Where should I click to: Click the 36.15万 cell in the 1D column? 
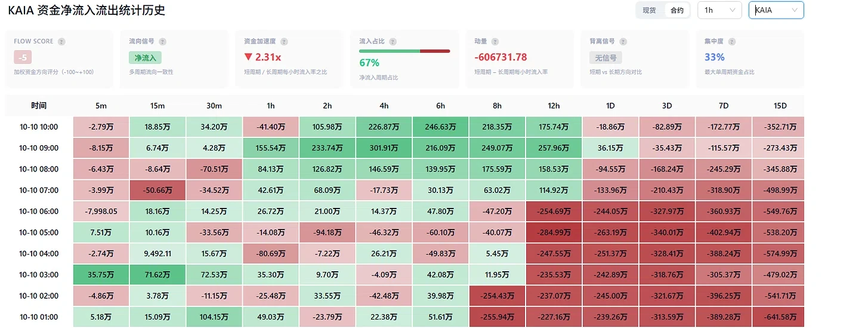point(610,148)
